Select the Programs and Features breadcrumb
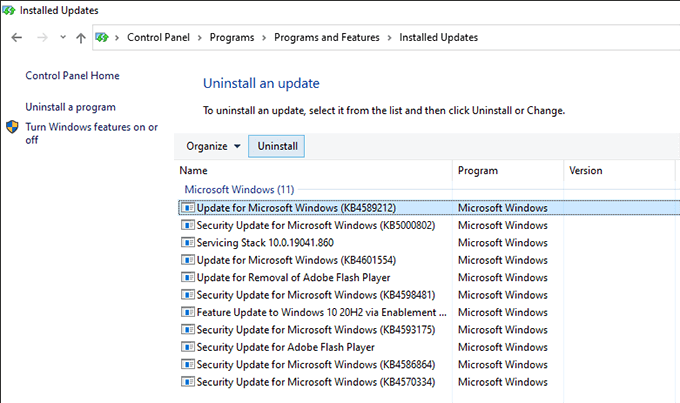Screen dimensions: 680x403 click(x=326, y=38)
